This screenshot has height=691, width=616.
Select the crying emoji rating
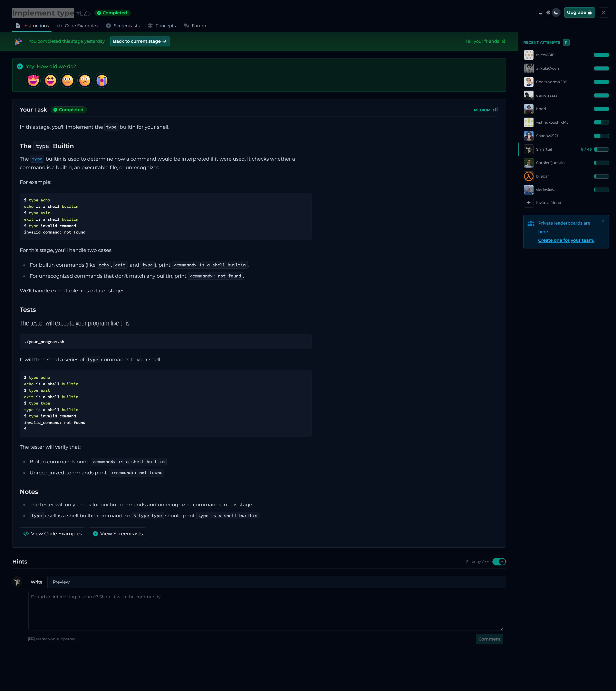[102, 81]
